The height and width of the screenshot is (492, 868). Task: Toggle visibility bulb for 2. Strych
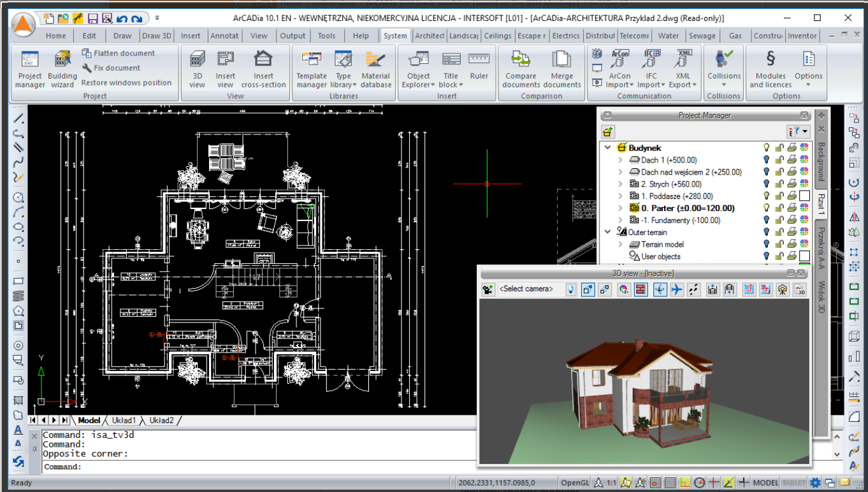pos(767,184)
